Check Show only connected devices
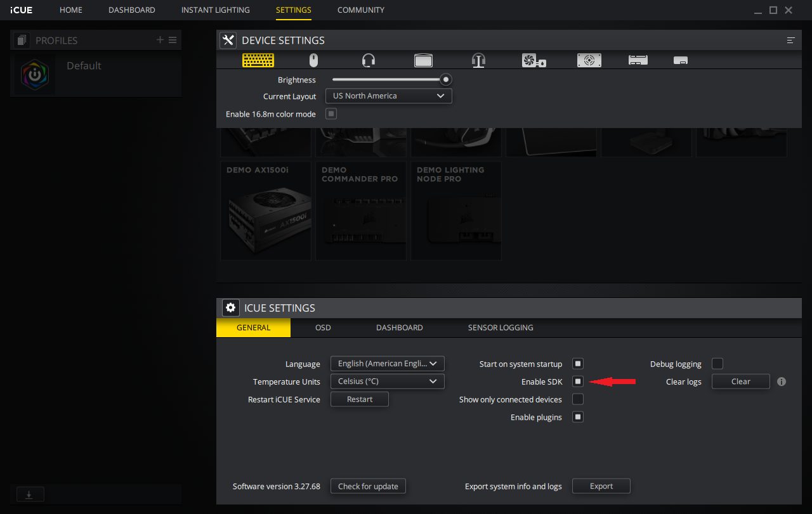812x514 pixels. click(578, 399)
